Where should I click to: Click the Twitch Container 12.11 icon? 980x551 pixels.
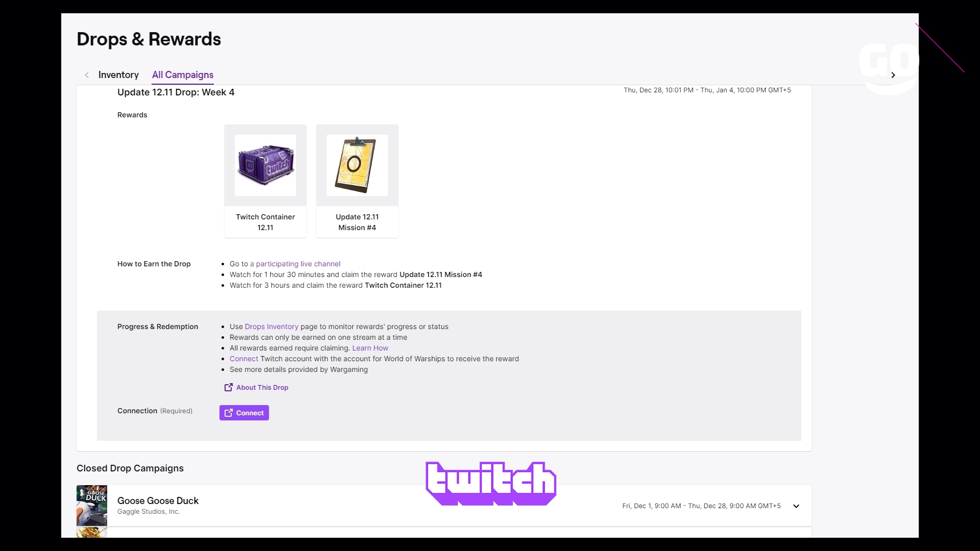click(x=265, y=165)
